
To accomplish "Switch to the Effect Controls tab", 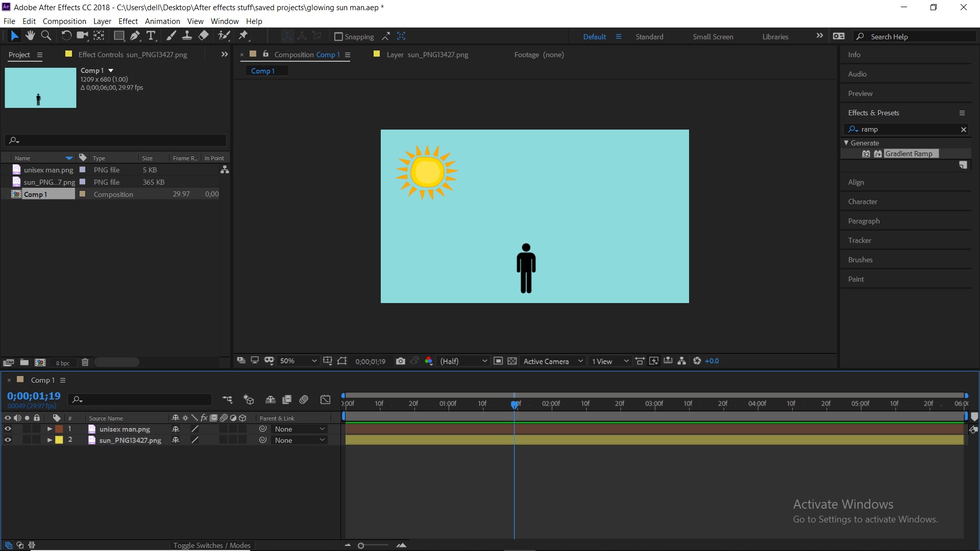I will (132, 55).
